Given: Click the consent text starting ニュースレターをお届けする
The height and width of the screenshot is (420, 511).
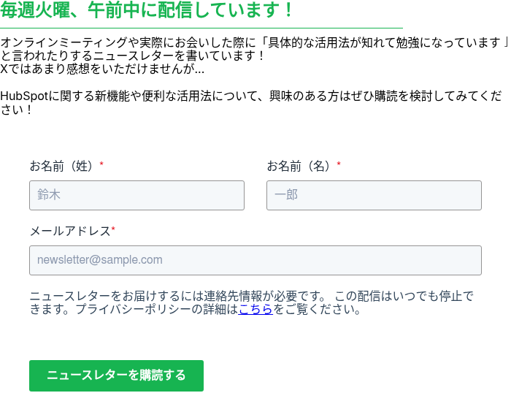Looking at the screenshot, I should 251,302.
